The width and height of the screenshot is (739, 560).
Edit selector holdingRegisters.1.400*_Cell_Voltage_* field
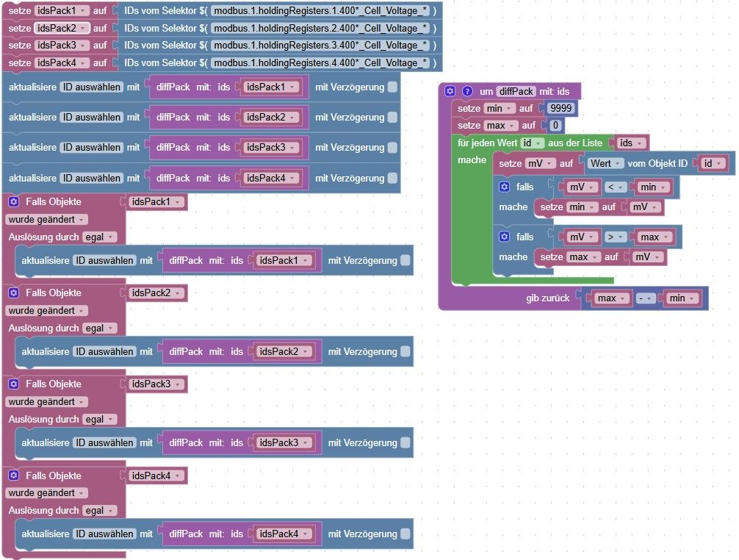click(320, 10)
